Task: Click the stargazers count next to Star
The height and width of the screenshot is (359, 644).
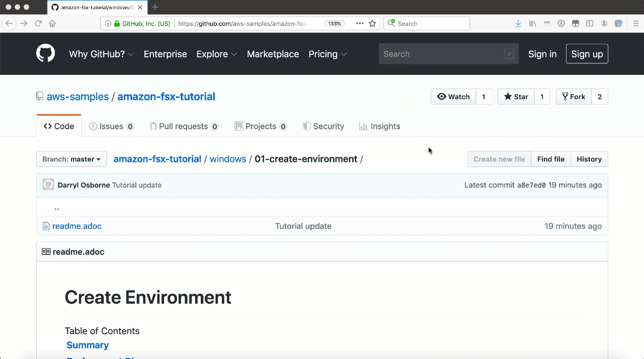Action: 542,97
